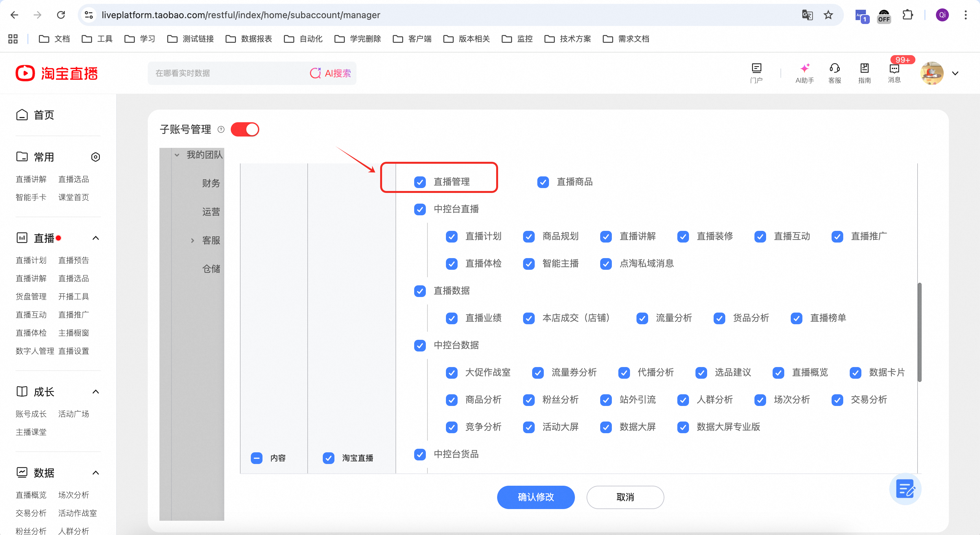This screenshot has width=980, height=535.
Task: Click the Taobao Live logo
Action: pyautogui.click(x=57, y=73)
